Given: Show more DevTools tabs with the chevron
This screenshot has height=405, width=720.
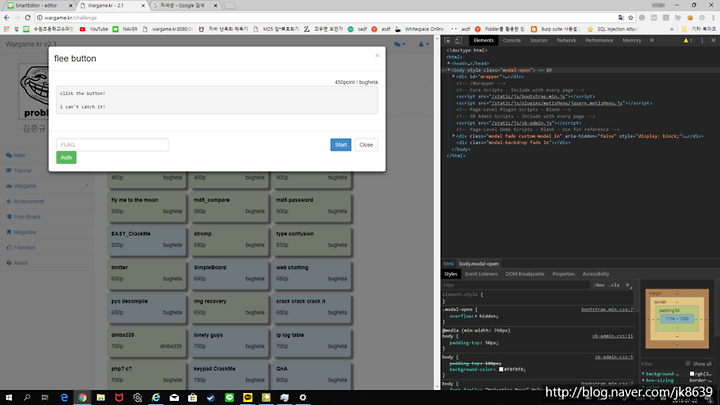Looking at the screenshot, I should click(x=652, y=40).
